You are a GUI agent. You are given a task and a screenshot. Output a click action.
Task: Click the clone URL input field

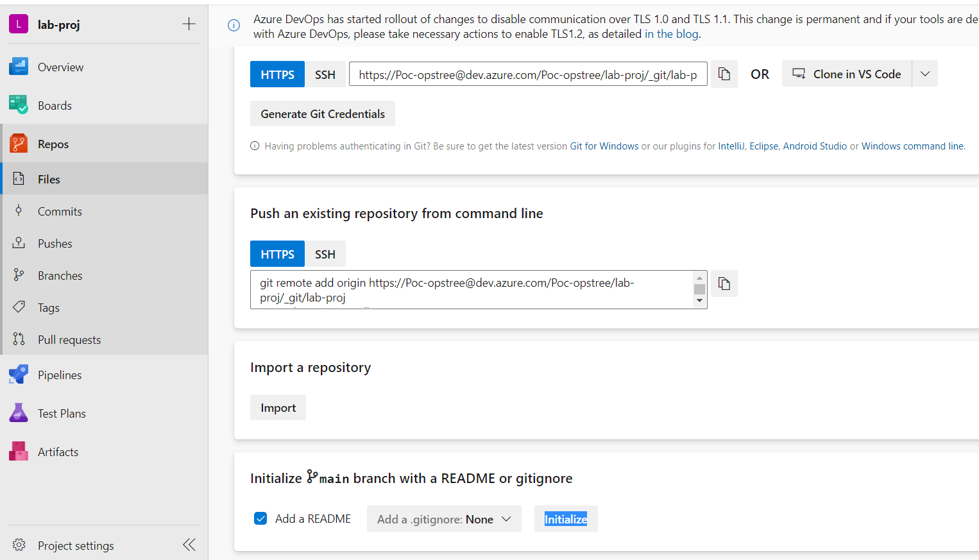pyautogui.click(x=528, y=74)
